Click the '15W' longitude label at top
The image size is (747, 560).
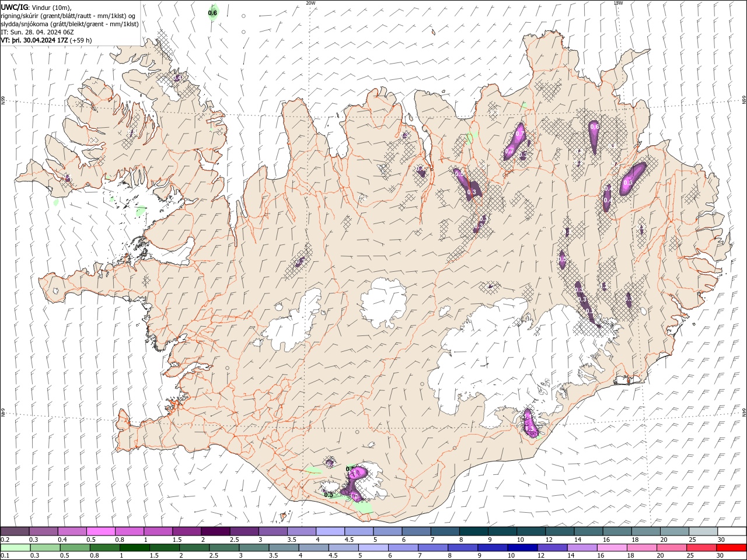coord(618,3)
